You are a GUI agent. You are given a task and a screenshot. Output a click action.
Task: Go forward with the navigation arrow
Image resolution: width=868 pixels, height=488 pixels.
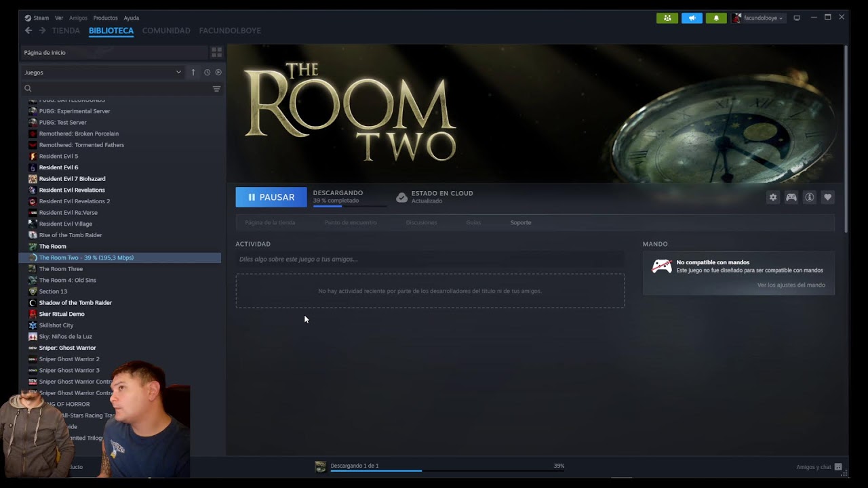[42, 30]
